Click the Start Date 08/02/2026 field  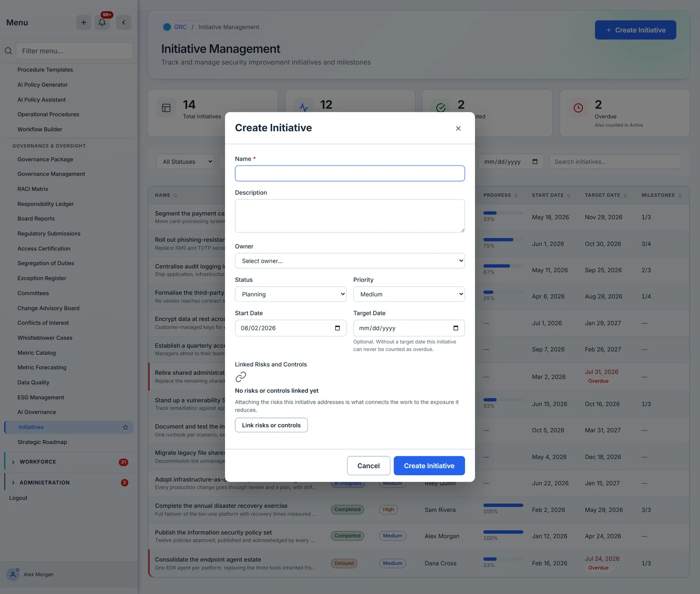pyautogui.click(x=291, y=328)
